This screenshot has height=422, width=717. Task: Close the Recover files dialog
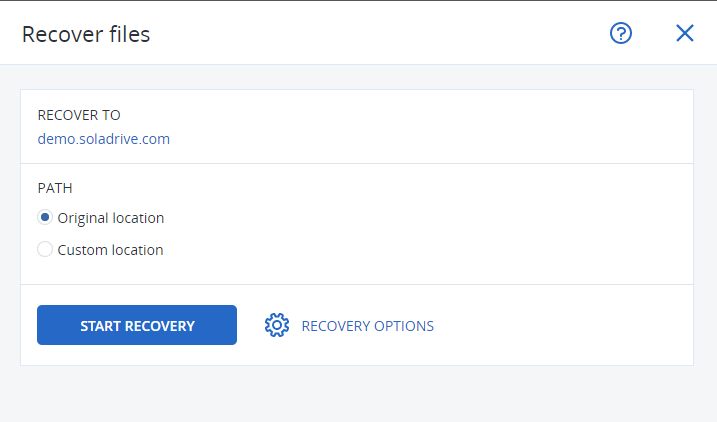coord(685,33)
